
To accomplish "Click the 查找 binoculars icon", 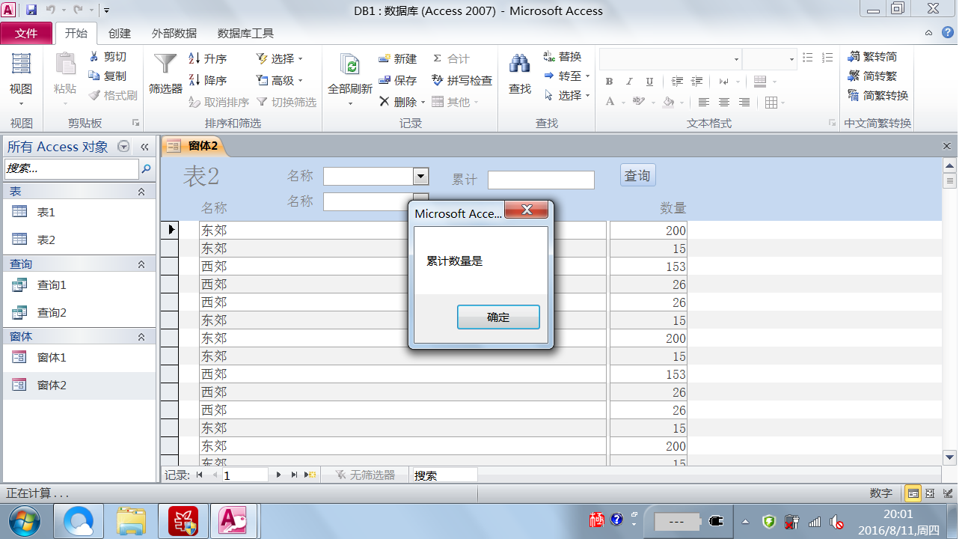I will coord(519,66).
